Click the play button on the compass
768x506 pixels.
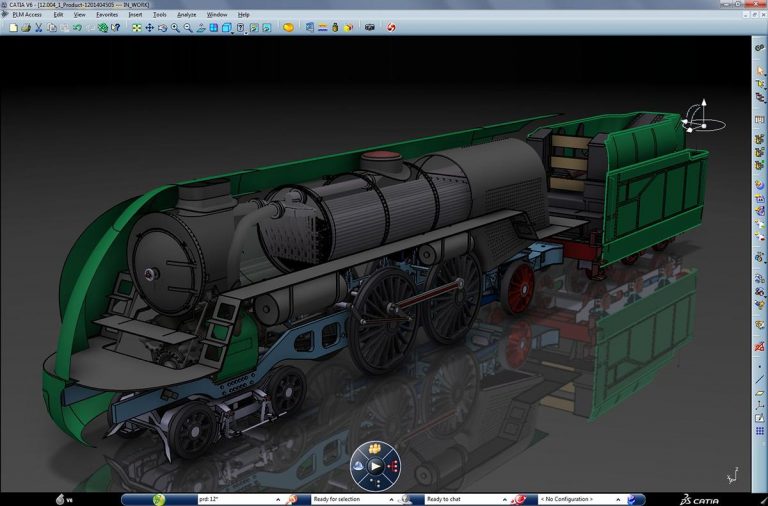[x=375, y=465]
